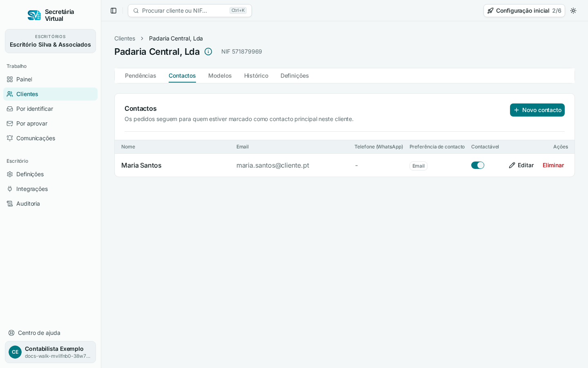Click the Telefone (WhatsApp) column header
Screen dimensions: 588x368
tap(379, 147)
